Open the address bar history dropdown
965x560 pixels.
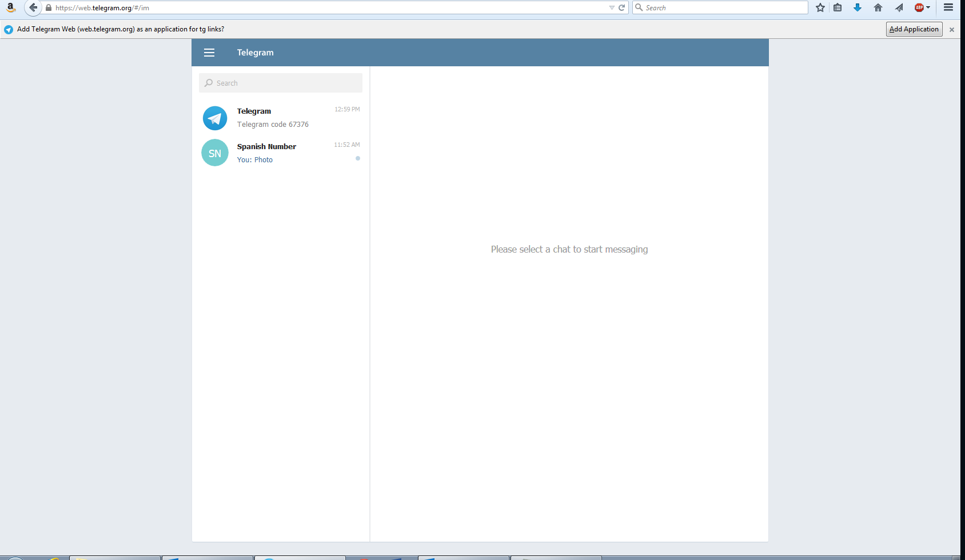pos(612,8)
